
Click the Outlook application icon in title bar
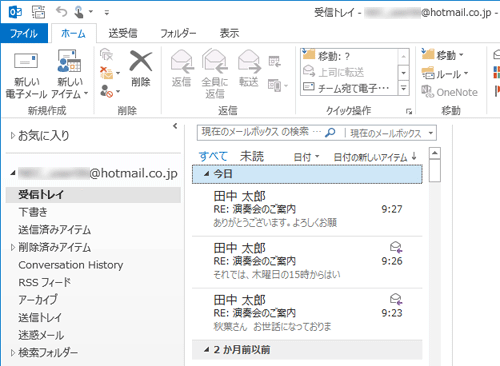(x=15, y=12)
